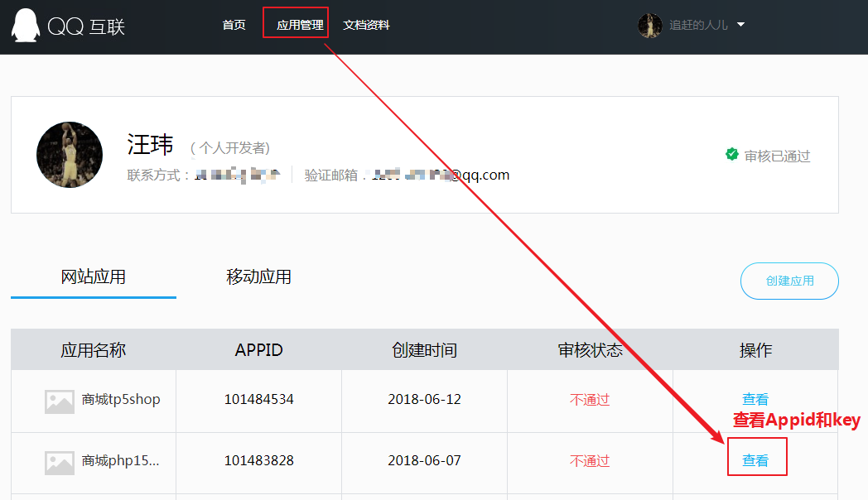Viewport: 868px width, 500px height.
Task: Click the 审核状态 column header
Action: click(590, 350)
